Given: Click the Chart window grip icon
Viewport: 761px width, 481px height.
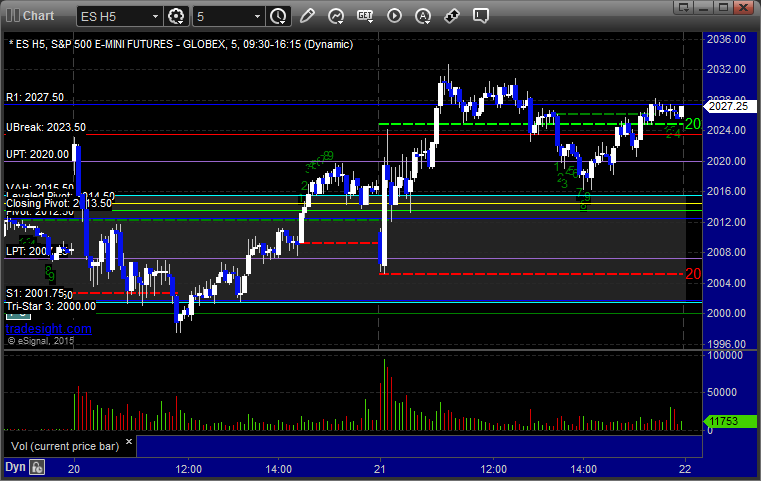Looking at the screenshot, I should click(x=13, y=16).
